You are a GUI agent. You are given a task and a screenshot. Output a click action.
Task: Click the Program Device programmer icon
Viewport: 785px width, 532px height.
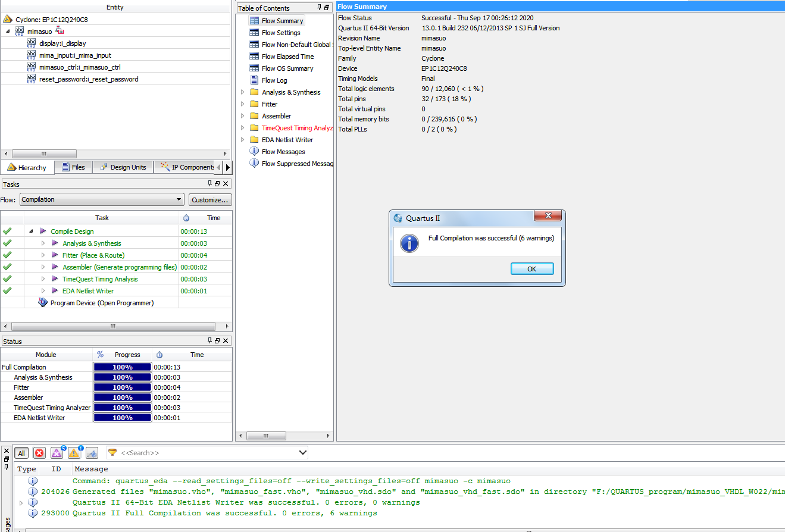43,302
